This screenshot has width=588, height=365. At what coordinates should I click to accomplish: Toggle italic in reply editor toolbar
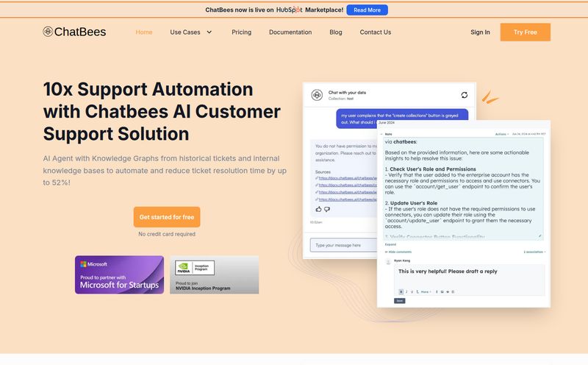click(406, 291)
